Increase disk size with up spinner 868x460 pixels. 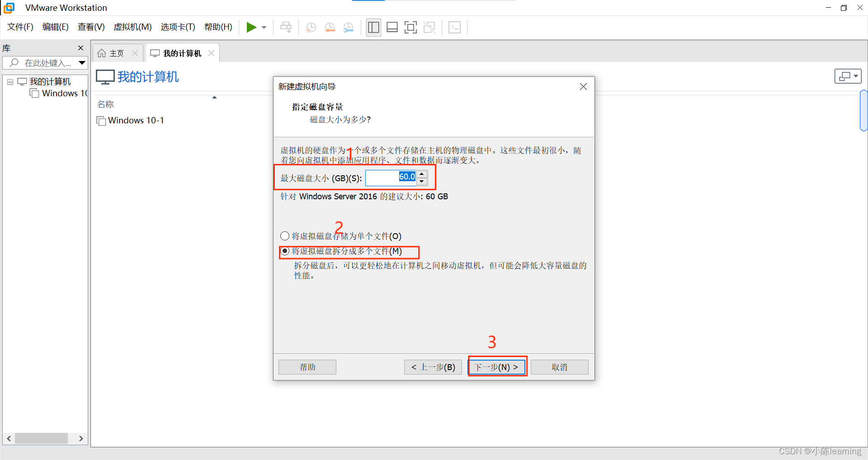(422, 174)
